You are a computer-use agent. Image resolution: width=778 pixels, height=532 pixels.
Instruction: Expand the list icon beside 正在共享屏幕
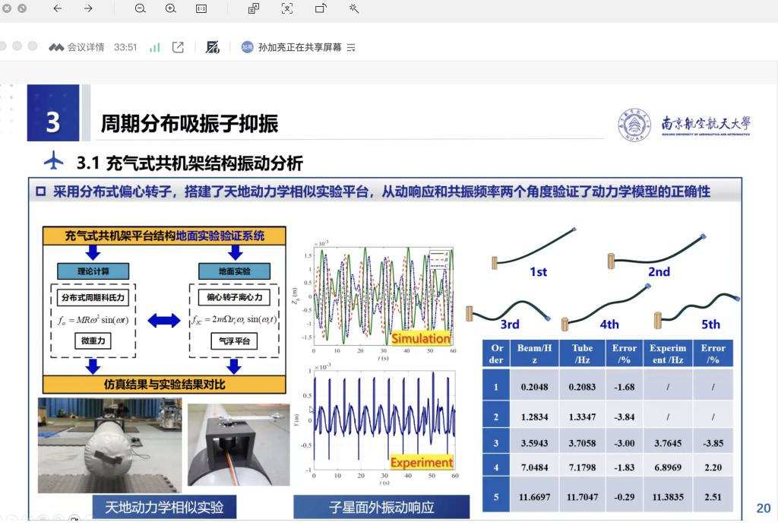(x=351, y=47)
